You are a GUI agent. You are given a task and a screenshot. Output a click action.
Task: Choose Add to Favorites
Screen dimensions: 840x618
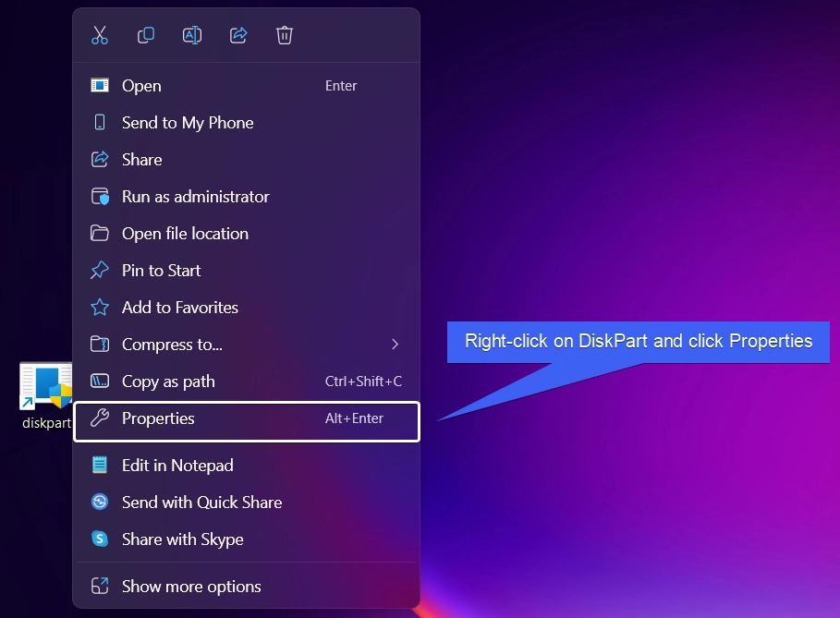click(x=247, y=308)
